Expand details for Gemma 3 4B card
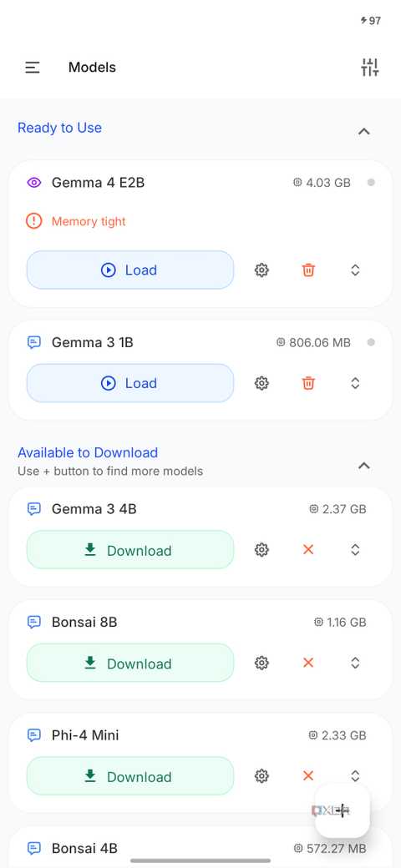This screenshot has width=401, height=868. [356, 549]
